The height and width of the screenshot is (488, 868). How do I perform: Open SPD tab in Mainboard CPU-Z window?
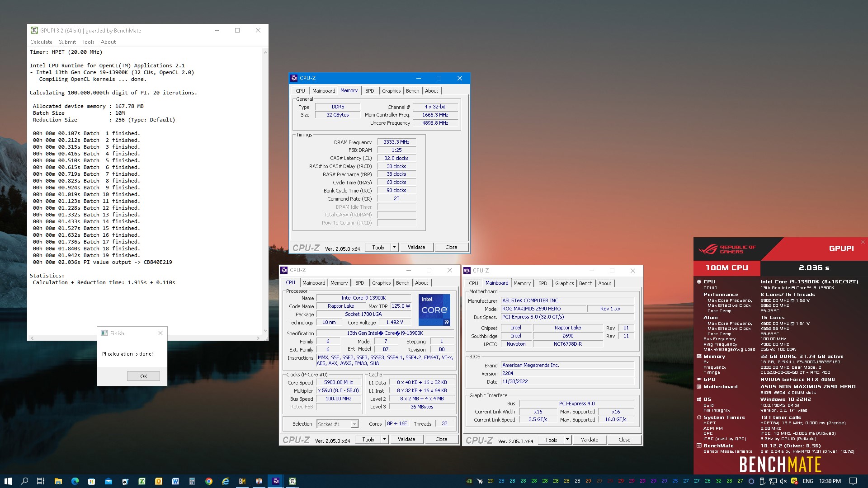pyautogui.click(x=542, y=283)
